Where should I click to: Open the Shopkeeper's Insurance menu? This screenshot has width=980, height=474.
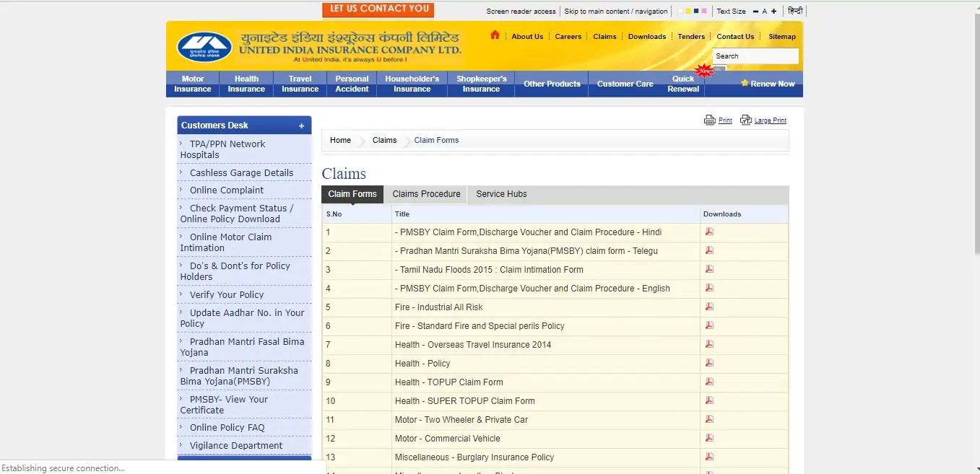click(x=482, y=84)
